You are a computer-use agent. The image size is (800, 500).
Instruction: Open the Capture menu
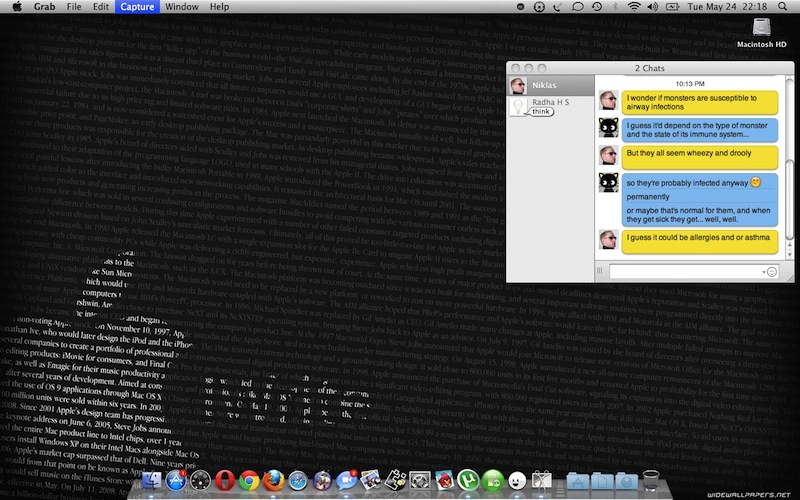pyautogui.click(x=136, y=7)
